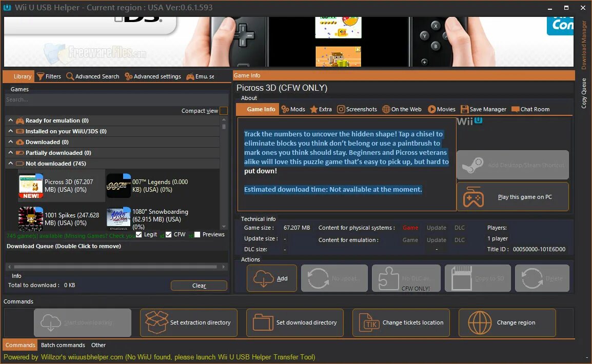The image size is (592, 364).
Task: Click the Chat Room icon
Action: coord(516,109)
